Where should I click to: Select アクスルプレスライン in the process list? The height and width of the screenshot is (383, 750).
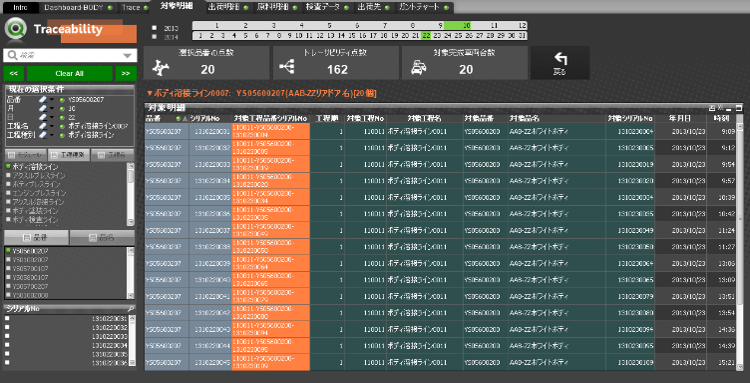pyautogui.click(x=38, y=176)
